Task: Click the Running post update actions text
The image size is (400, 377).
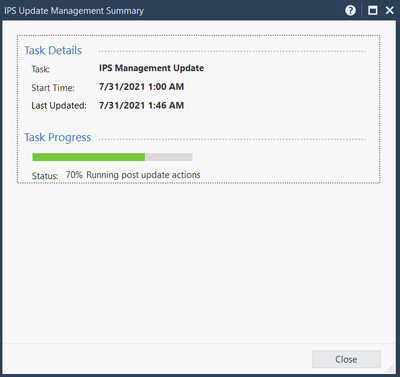Action: [x=143, y=175]
